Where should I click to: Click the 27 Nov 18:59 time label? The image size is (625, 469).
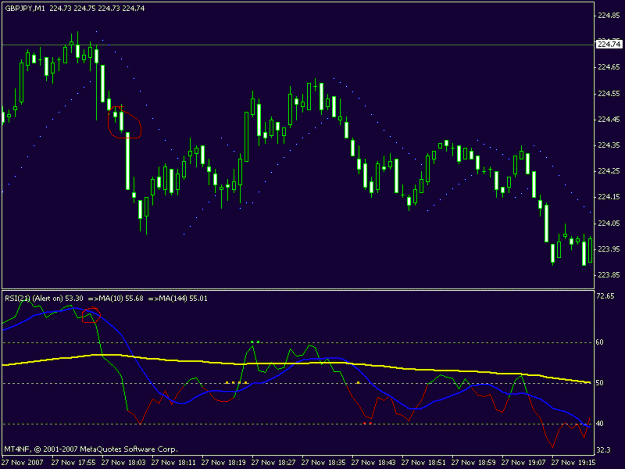pos(474,463)
